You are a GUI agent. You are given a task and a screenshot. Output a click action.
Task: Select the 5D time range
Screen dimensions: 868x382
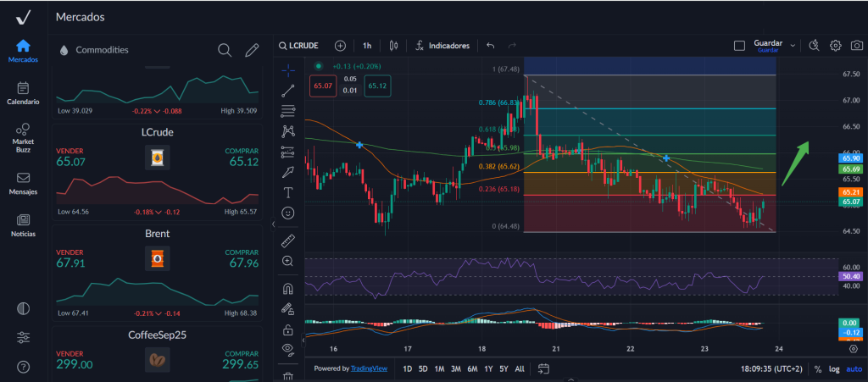[x=423, y=368]
